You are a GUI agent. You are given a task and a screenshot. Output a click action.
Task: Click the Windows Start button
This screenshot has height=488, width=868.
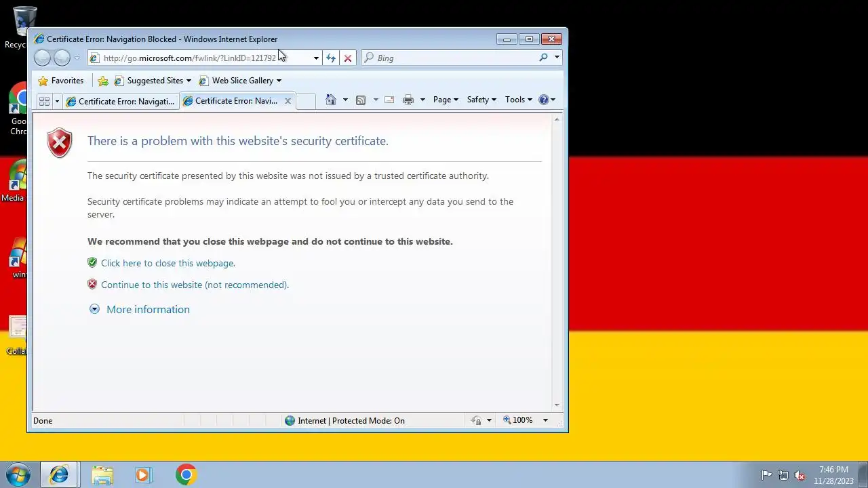pos(18,475)
